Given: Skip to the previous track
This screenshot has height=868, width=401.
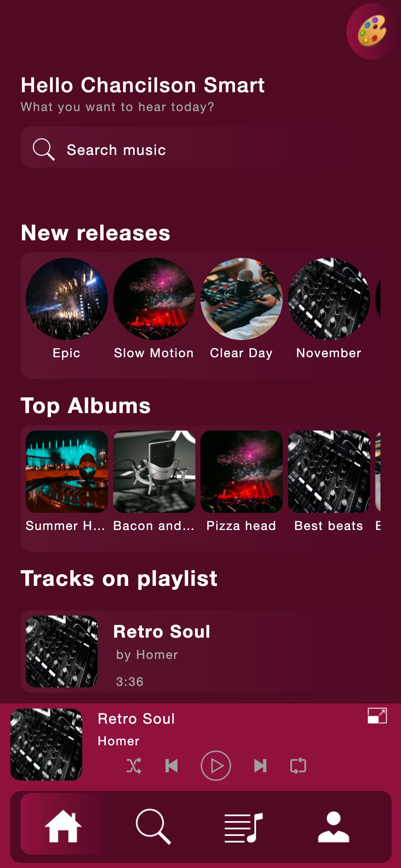Looking at the screenshot, I should [171, 765].
